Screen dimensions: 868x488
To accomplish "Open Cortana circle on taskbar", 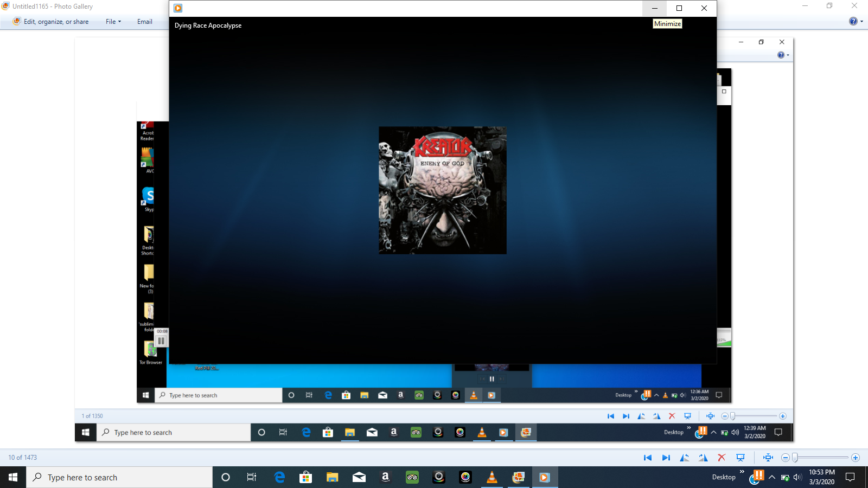I will pos(226,477).
